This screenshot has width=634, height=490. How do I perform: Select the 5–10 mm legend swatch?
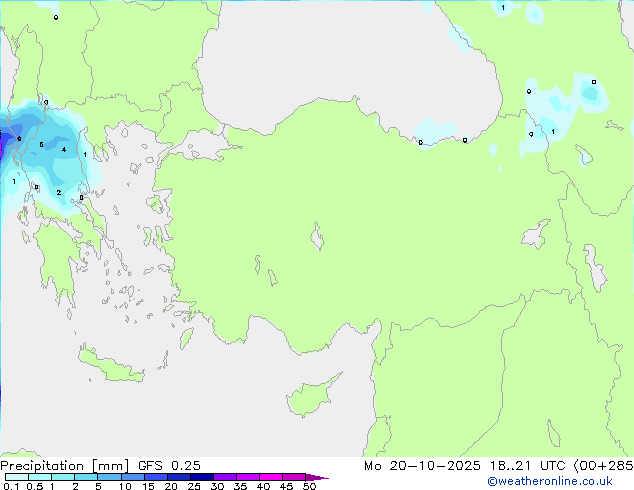point(109,477)
